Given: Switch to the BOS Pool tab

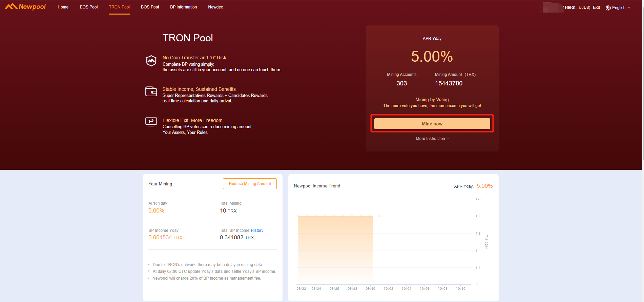Looking at the screenshot, I should click(150, 7).
